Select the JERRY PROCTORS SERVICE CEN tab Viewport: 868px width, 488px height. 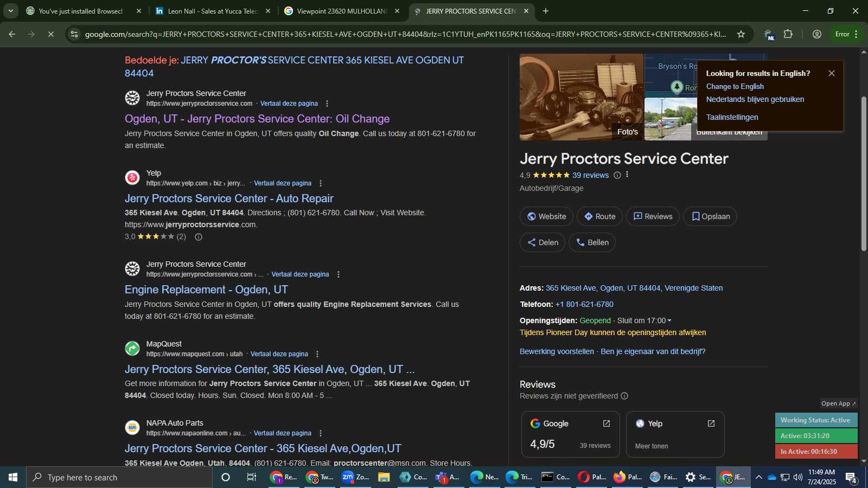coord(471,11)
